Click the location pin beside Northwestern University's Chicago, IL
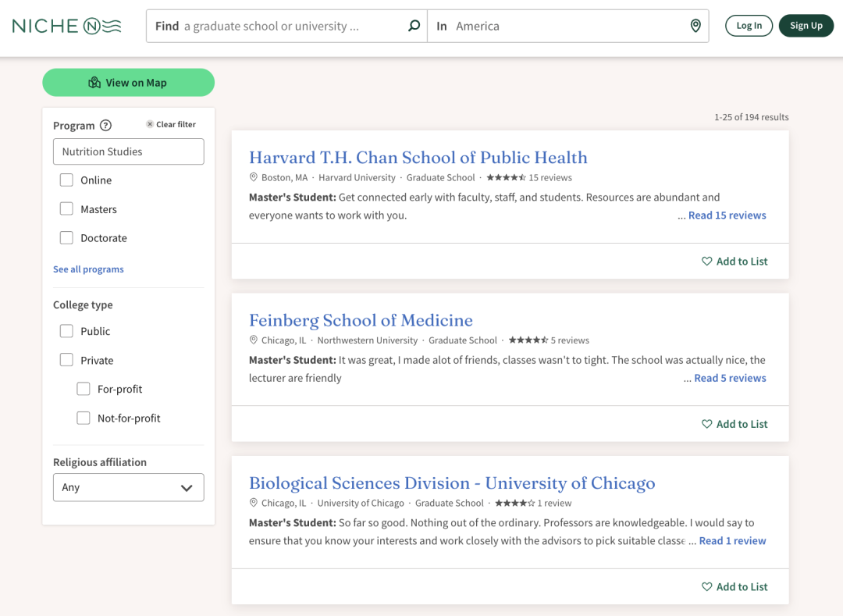 pyautogui.click(x=253, y=340)
